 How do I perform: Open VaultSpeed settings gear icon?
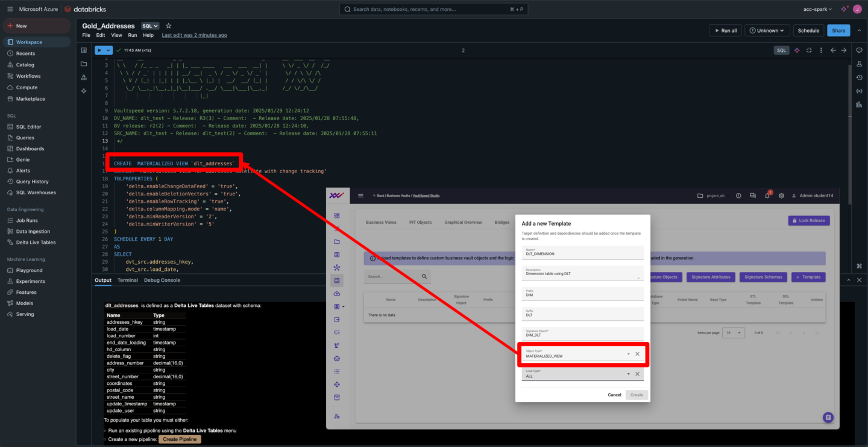click(781, 195)
